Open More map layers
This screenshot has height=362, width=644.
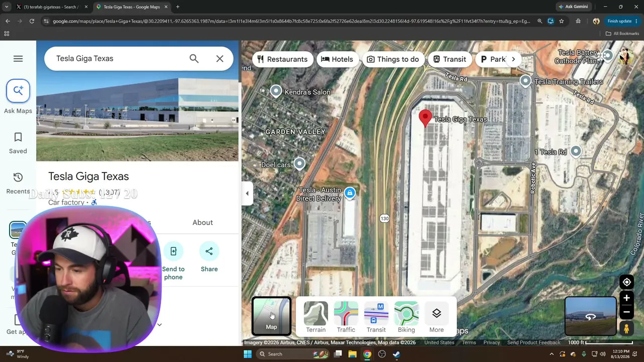[x=437, y=317]
